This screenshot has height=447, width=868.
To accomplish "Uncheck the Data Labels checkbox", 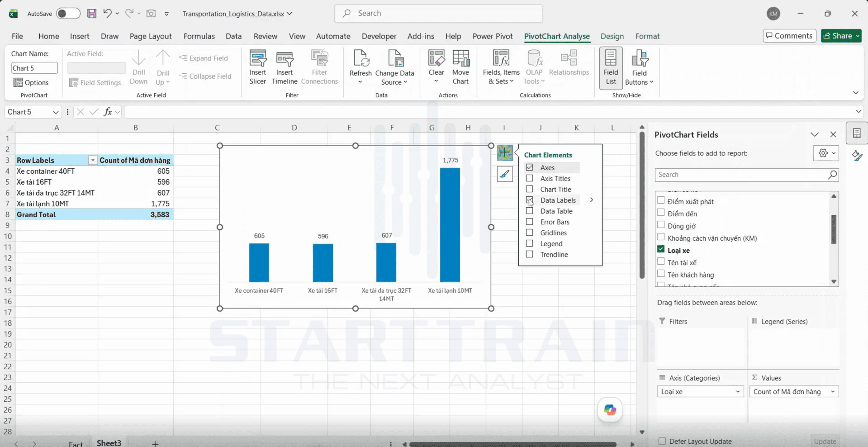I will (x=529, y=200).
